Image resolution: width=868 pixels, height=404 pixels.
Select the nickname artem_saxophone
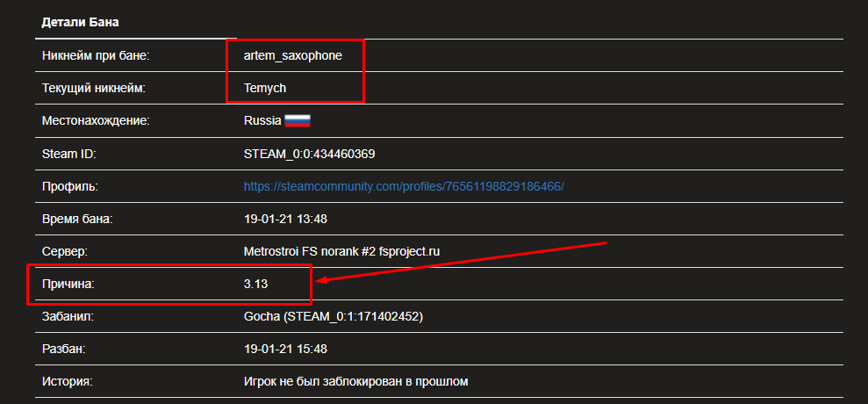coord(293,55)
